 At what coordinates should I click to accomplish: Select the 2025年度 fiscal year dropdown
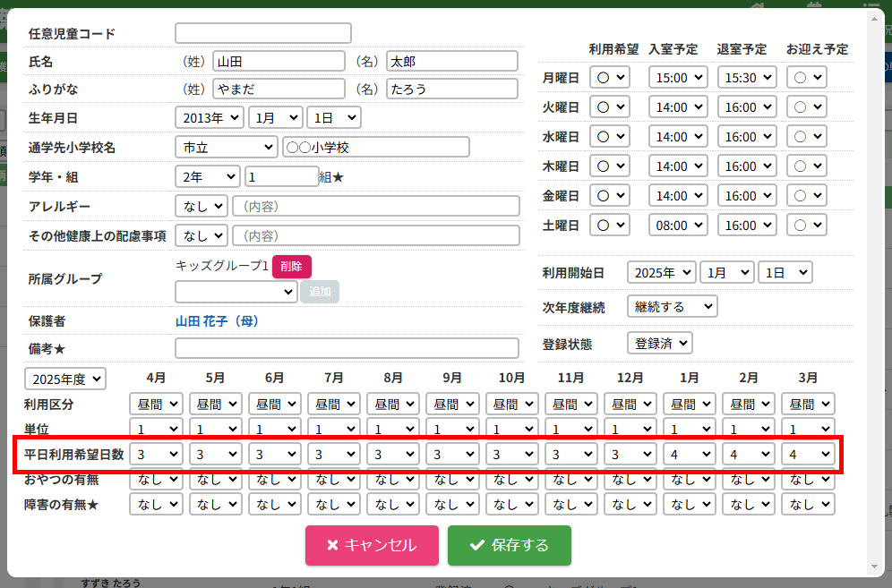tap(65, 379)
